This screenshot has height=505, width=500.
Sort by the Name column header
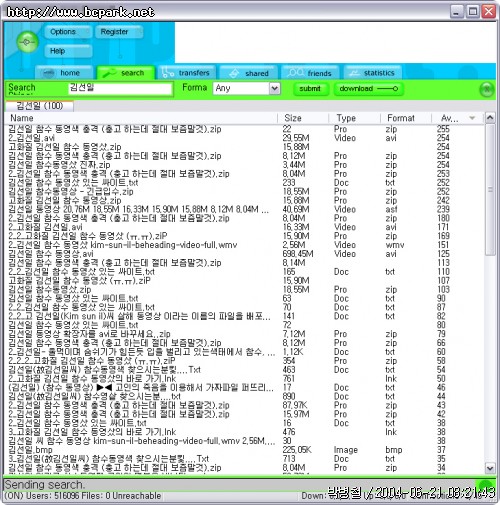pyautogui.click(x=141, y=118)
